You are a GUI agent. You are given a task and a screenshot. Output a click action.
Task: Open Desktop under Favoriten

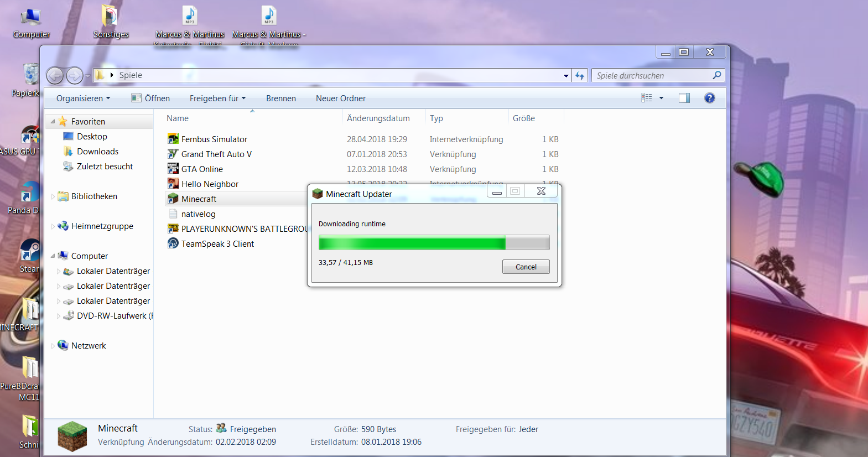tap(92, 137)
